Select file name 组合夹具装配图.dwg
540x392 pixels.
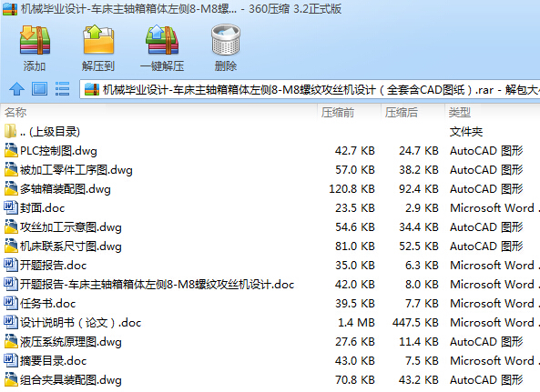click(x=71, y=380)
